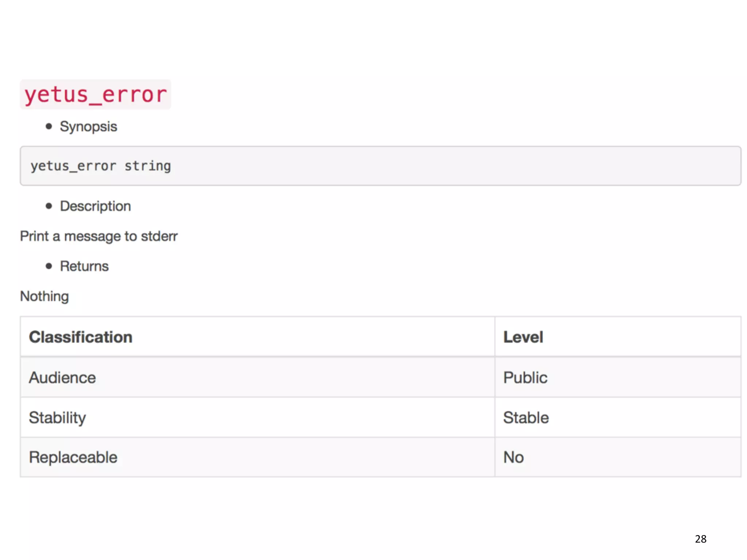Select the Stability table cell
Image resolution: width=747 pixels, height=560 pixels.
coord(58,417)
